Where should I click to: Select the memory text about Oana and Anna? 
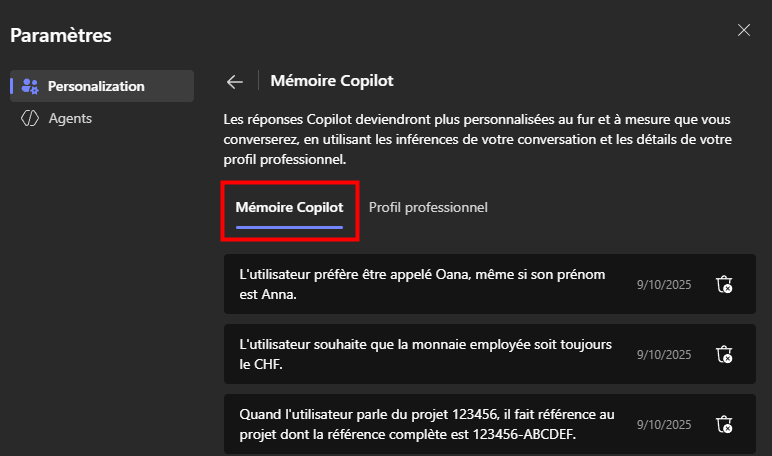click(422, 284)
